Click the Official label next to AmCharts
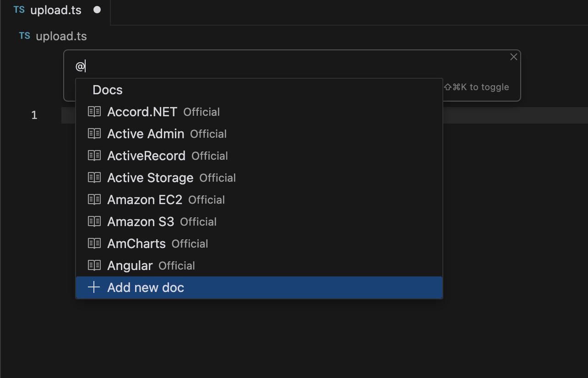The image size is (588, 378). coord(190,244)
